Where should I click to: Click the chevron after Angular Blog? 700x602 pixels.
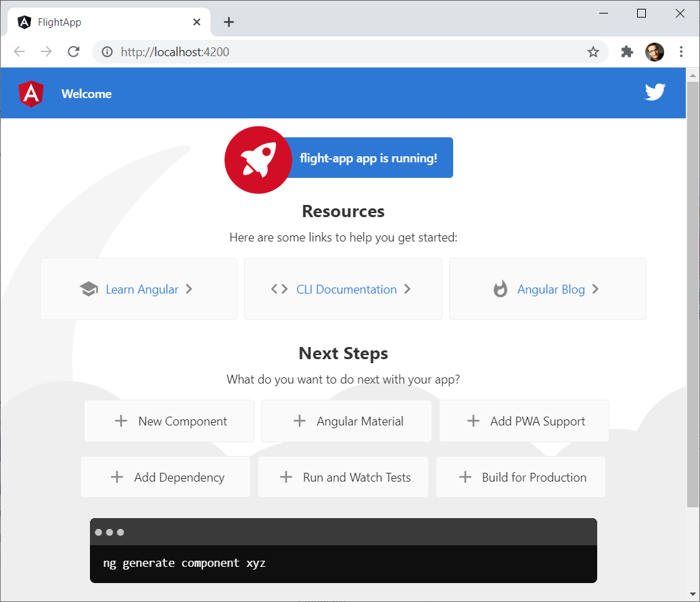click(595, 289)
